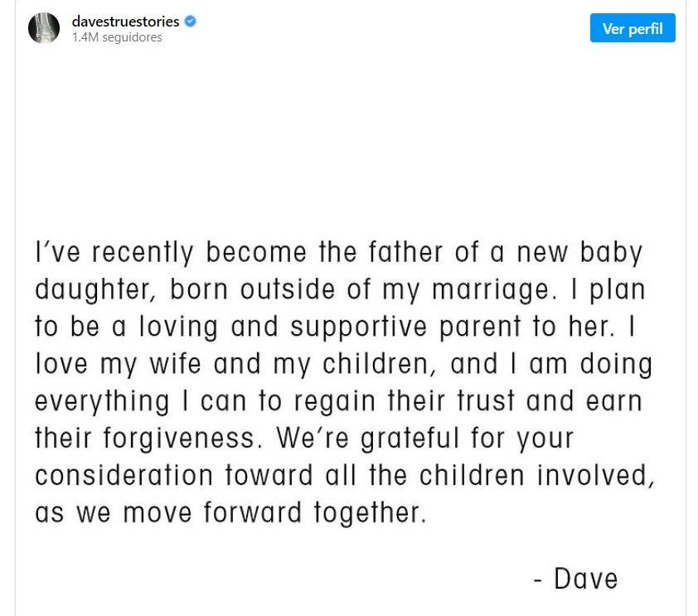698x616 pixels.
Task: Click the line "as we move forward together"
Action: point(230,512)
